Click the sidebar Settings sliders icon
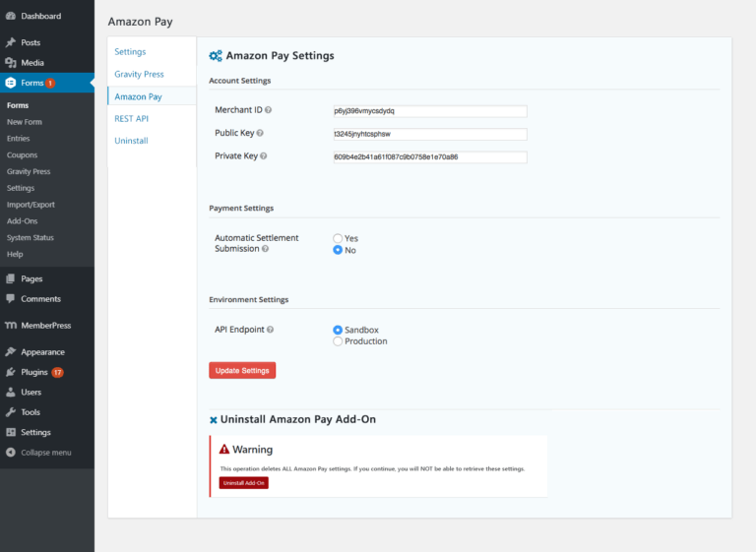The width and height of the screenshot is (756, 552). 11,432
